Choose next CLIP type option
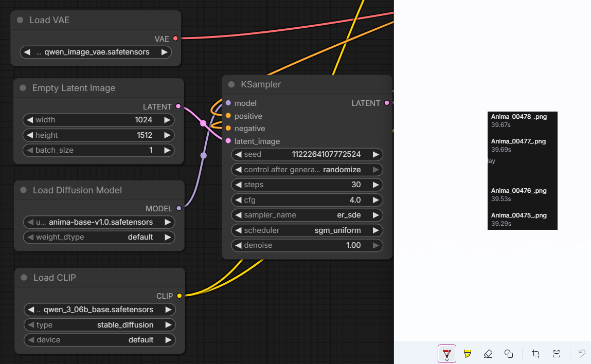 pos(168,324)
